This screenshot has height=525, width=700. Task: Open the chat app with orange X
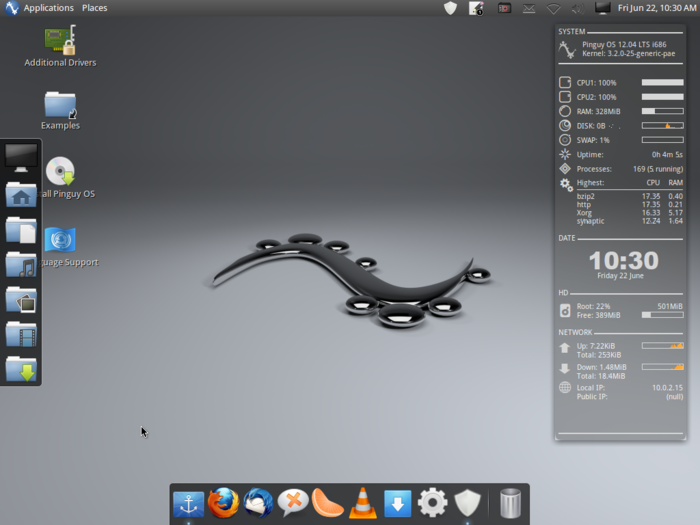tap(293, 502)
